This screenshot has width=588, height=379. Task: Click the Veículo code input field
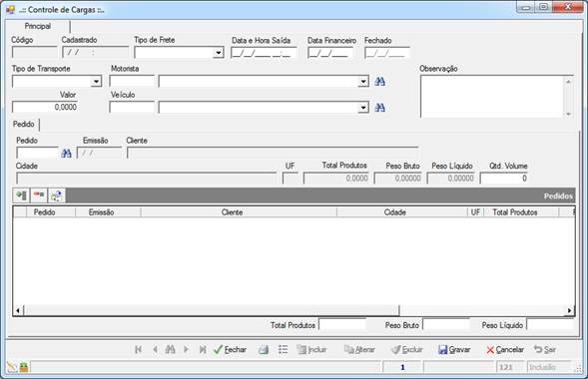coord(132,107)
